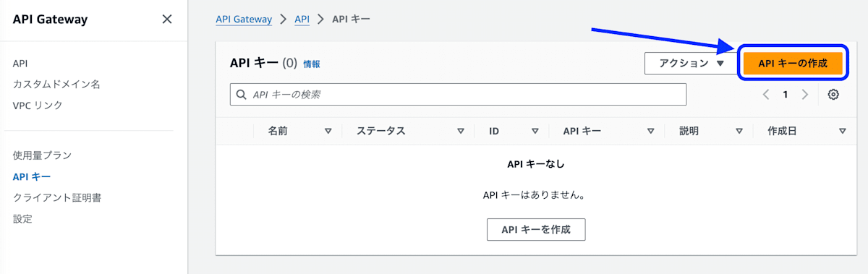Open table preferences gear icon
The width and height of the screenshot is (868, 274).
(833, 95)
